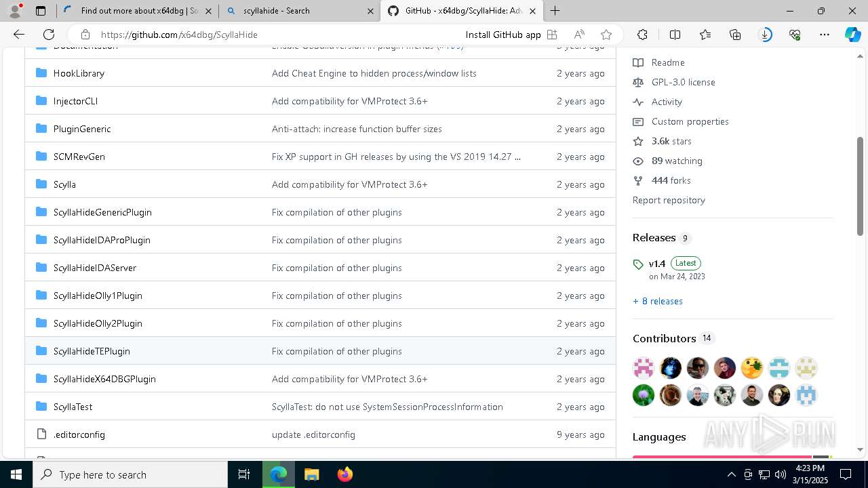
Task: Click Install GitHub app button
Action: [x=511, y=35]
